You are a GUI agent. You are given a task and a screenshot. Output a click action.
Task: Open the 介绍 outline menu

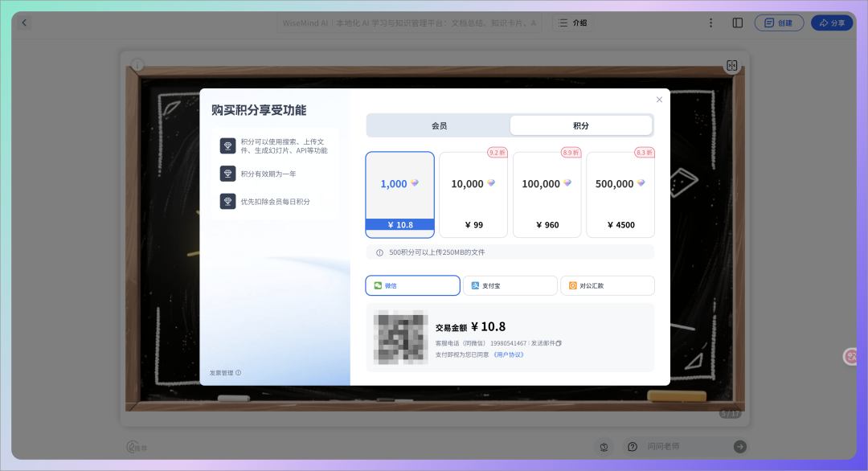coord(573,23)
